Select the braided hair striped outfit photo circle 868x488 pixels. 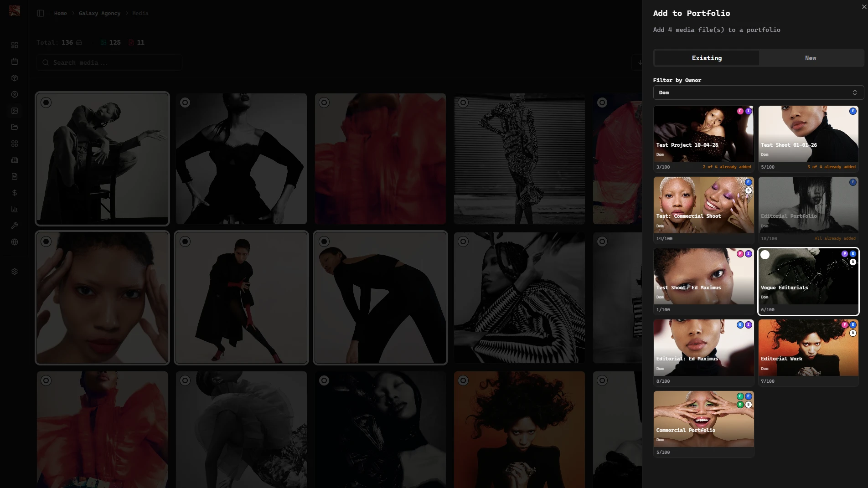tap(463, 241)
